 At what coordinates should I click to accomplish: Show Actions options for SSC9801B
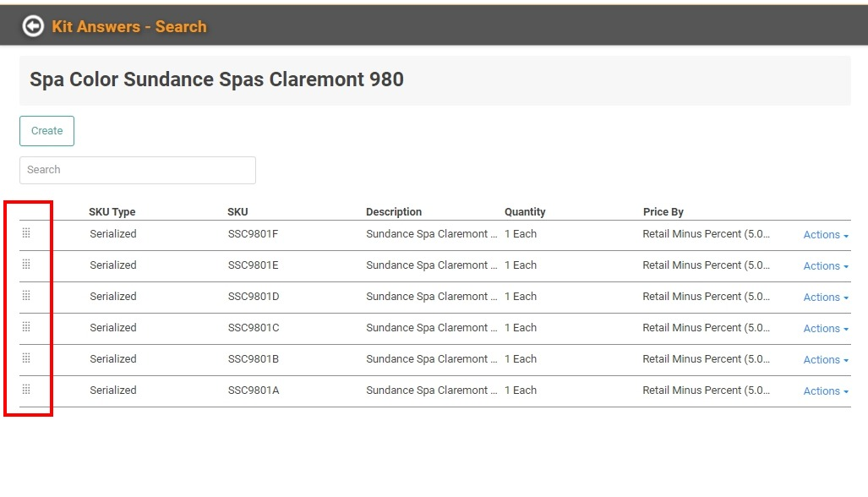click(x=826, y=360)
